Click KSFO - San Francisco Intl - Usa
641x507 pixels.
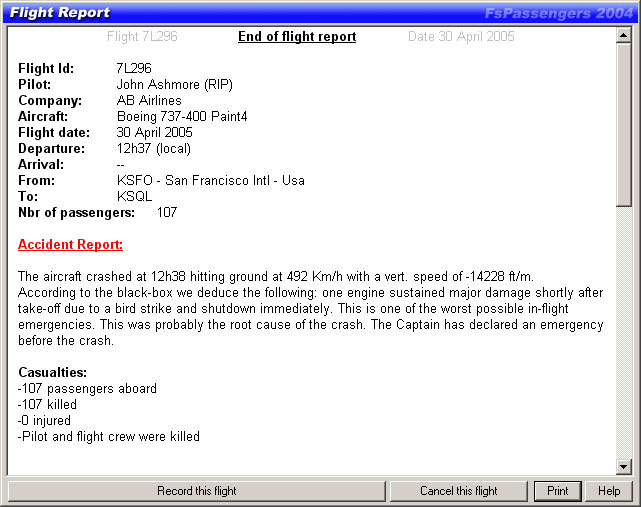(211, 180)
